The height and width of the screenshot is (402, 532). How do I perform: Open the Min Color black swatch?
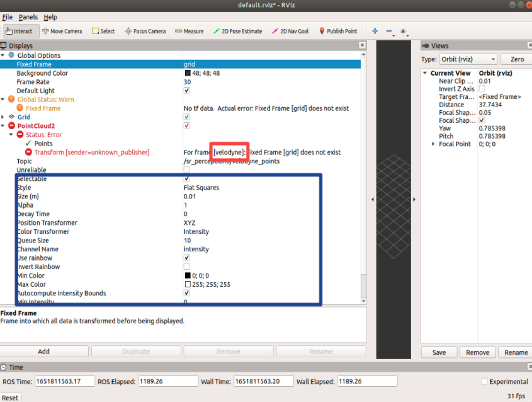(x=188, y=275)
